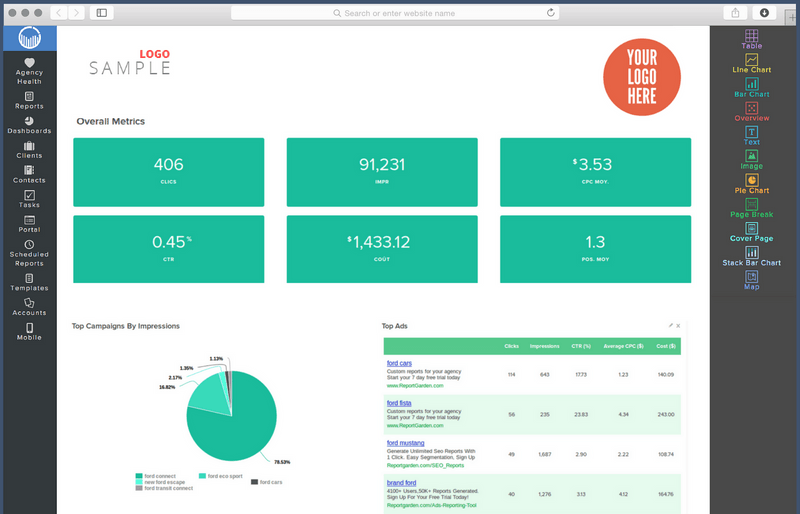
Task: Edit the Top Ads widget pencil icon
Action: 670,326
